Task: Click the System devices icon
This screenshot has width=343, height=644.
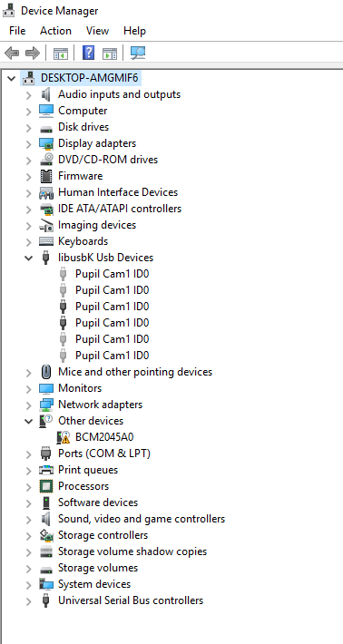Action: click(46, 584)
